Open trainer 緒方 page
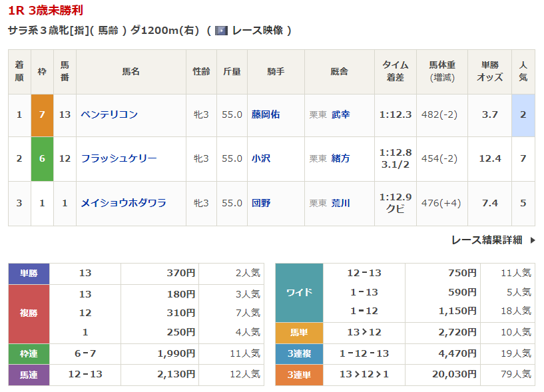Viewport: 544px width, 392px height. 340,158
